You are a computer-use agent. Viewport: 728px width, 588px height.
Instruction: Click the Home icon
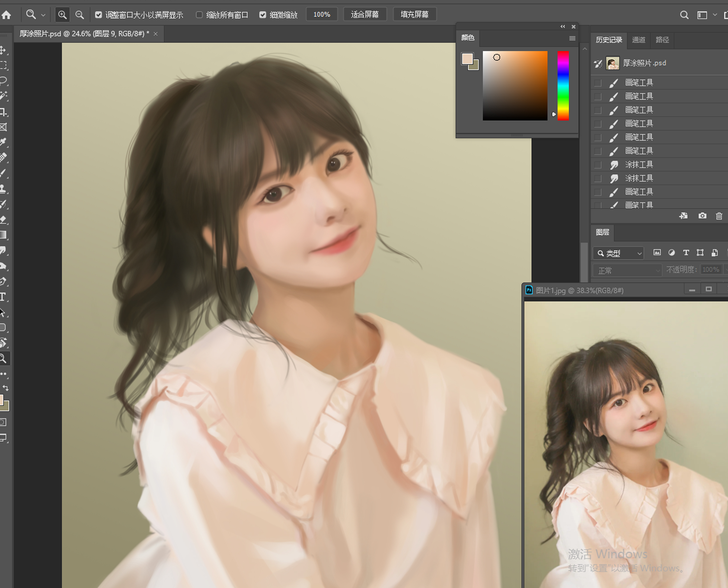tap(6, 15)
